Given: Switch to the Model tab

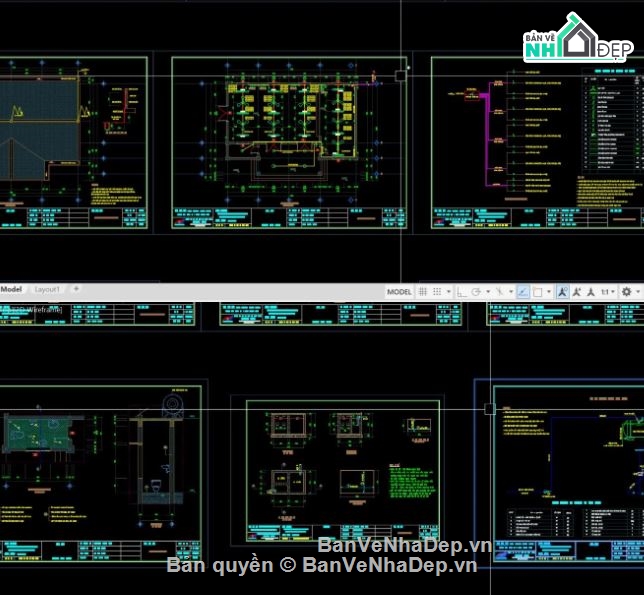Looking at the screenshot, I should pyautogui.click(x=11, y=289).
